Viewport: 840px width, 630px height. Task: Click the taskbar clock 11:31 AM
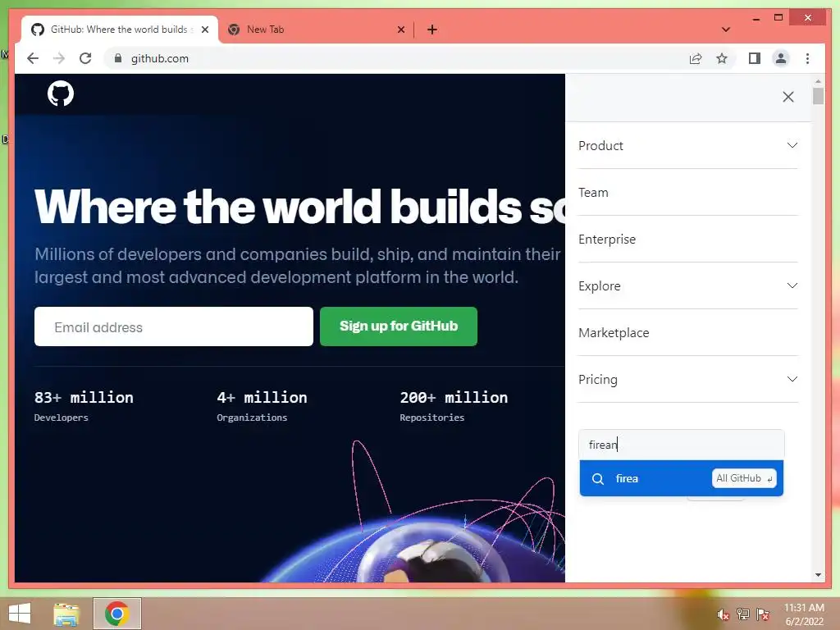click(x=804, y=608)
